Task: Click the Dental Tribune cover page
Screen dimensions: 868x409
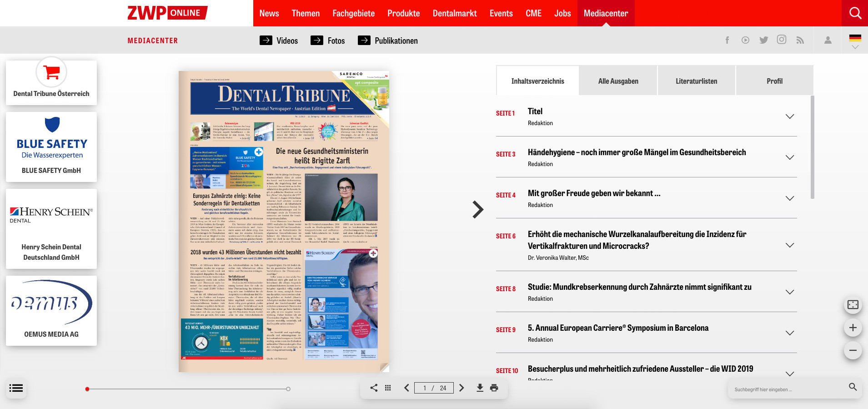Action: click(x=284, y=222)
